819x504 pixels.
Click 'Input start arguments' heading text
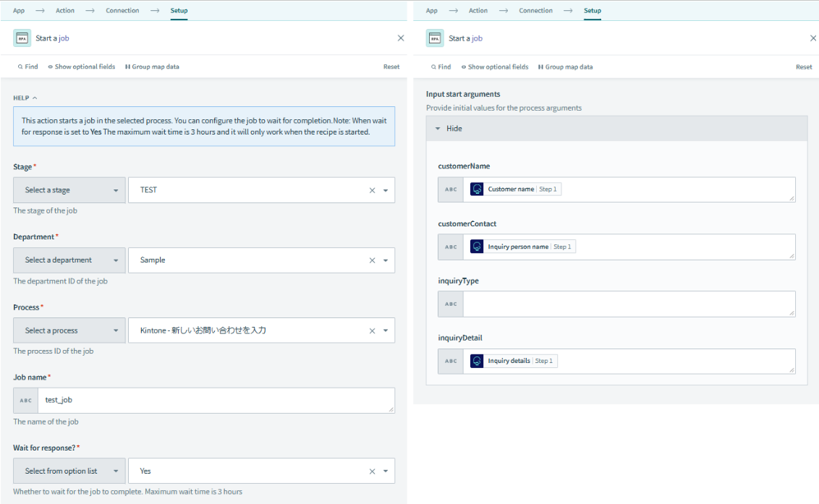tap(463, 94)
